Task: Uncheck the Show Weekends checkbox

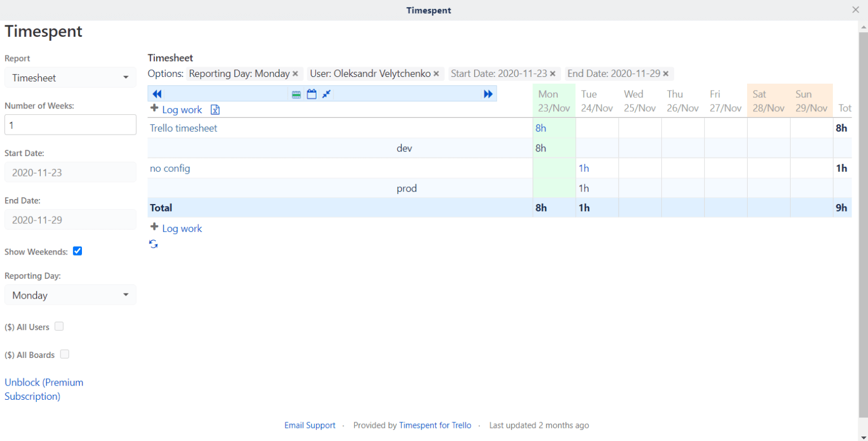Action: pos(77,251)
